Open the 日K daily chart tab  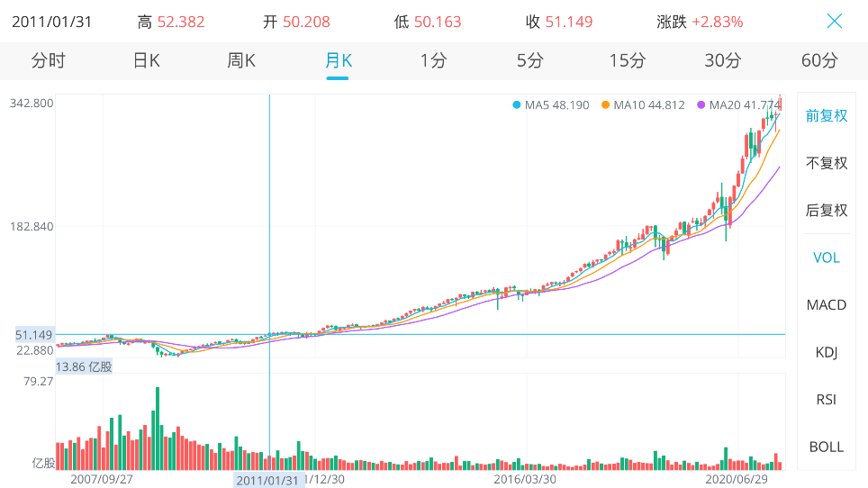(x=146, y=61)
